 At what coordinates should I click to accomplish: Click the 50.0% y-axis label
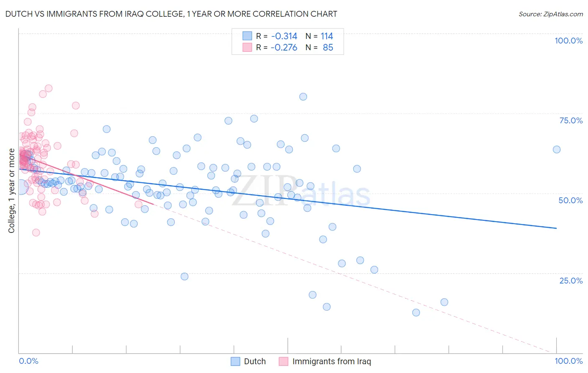click(571, 200)
